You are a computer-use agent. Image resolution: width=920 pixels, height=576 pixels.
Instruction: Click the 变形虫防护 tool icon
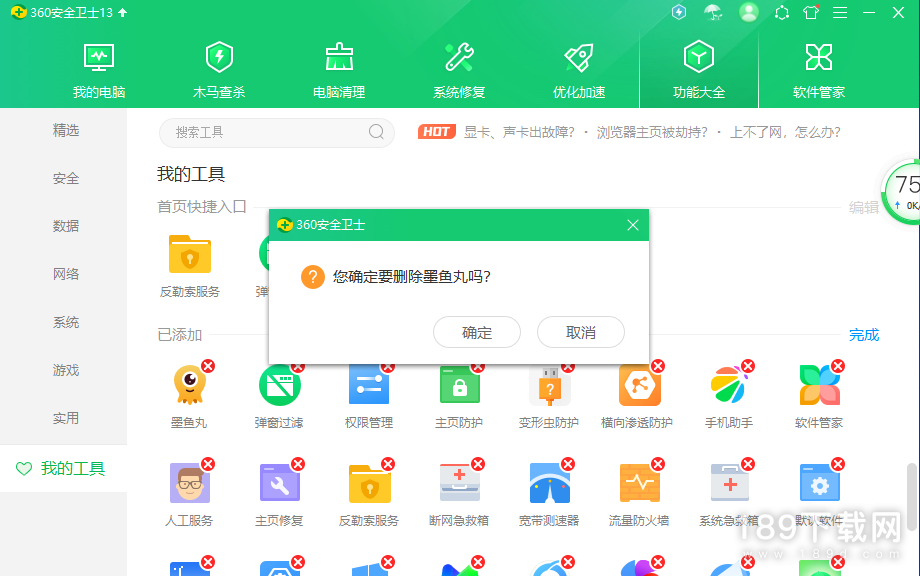point(549,385)
